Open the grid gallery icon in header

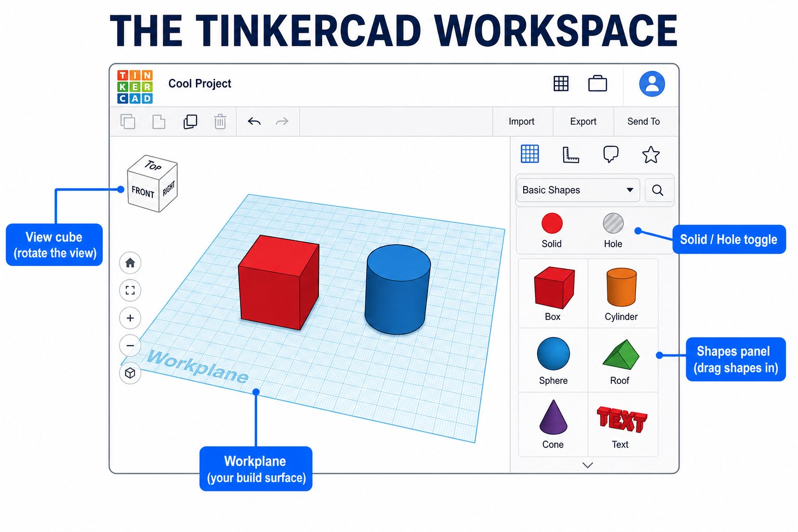[561, 83]
